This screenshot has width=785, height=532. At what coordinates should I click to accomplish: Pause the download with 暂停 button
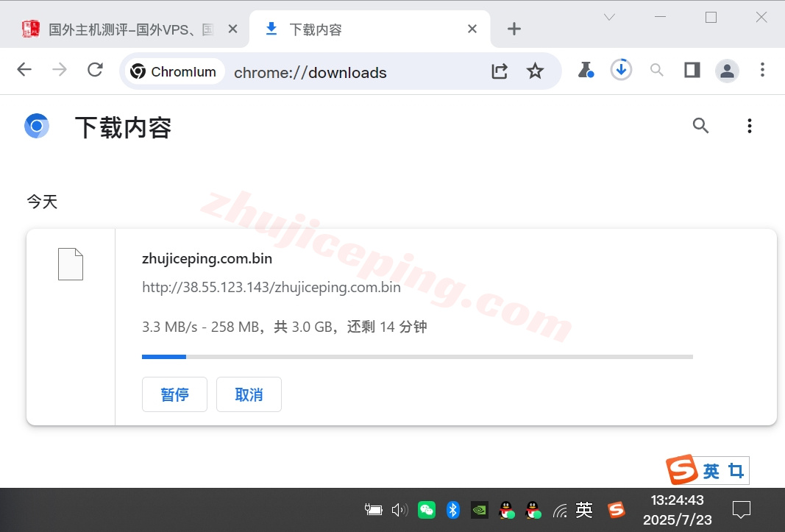tap(174, 394)
